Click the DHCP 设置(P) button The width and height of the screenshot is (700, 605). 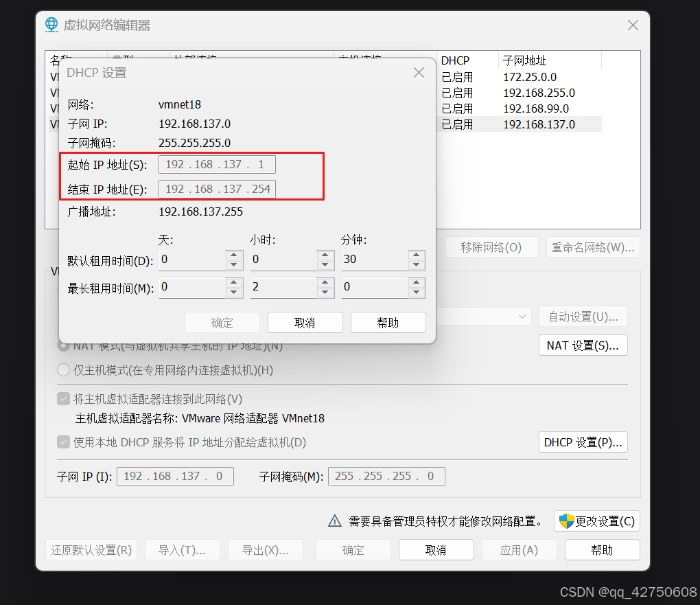(x=583, y=442)
